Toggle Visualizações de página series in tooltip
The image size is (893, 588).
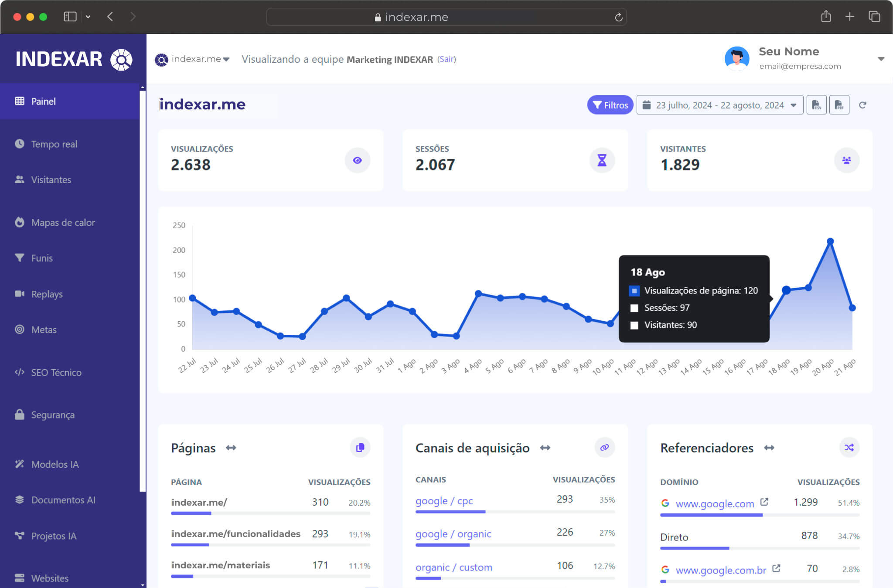(634, 291)
